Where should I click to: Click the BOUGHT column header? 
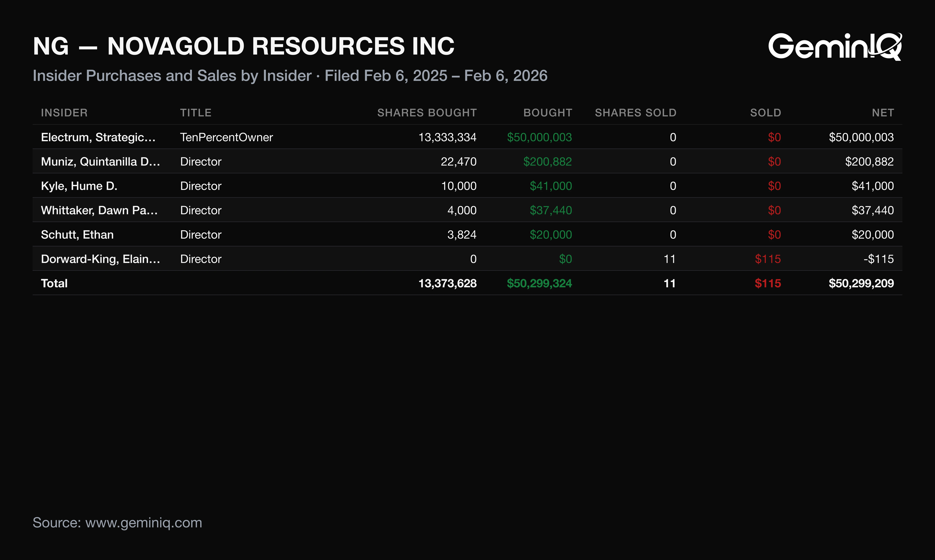548,112
